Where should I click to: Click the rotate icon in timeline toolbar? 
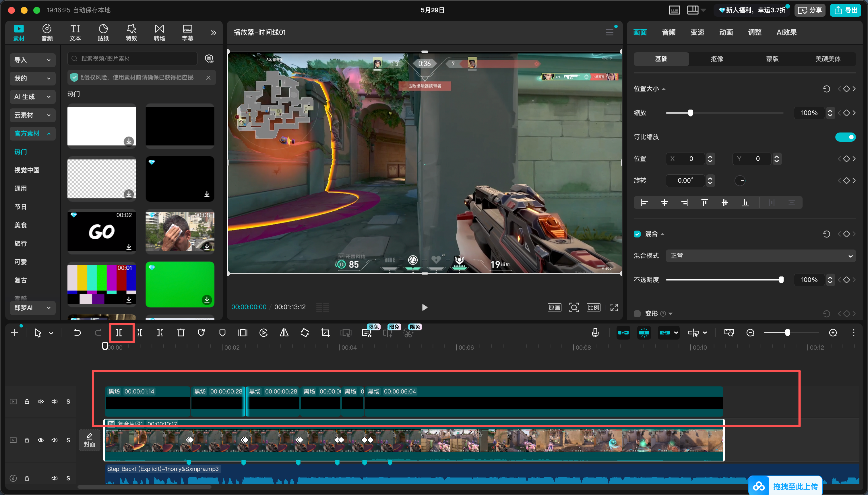pyautogui.click(x=305, y=333)
